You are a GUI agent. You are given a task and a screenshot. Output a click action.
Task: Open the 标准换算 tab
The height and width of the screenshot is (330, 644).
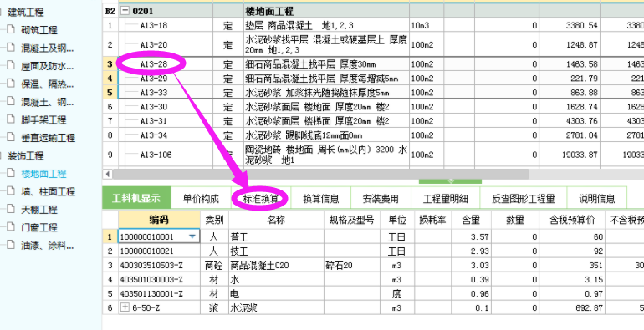[261, 199]
